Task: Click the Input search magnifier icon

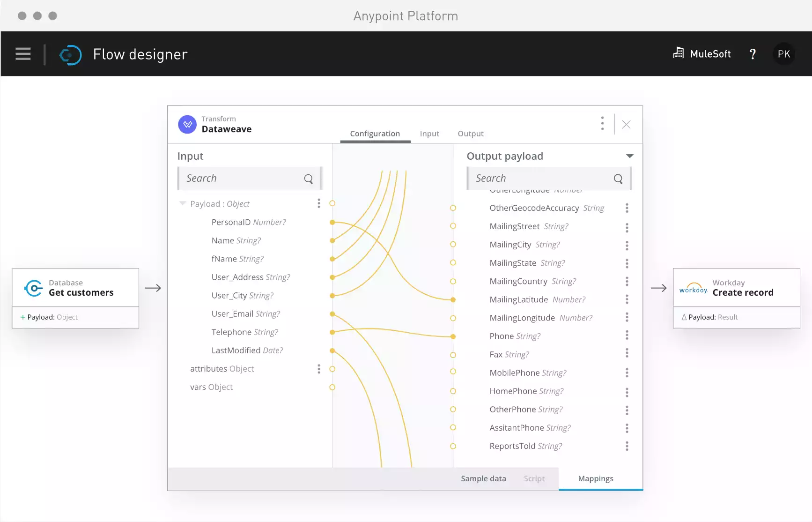Action: click(x=309, y=179)
